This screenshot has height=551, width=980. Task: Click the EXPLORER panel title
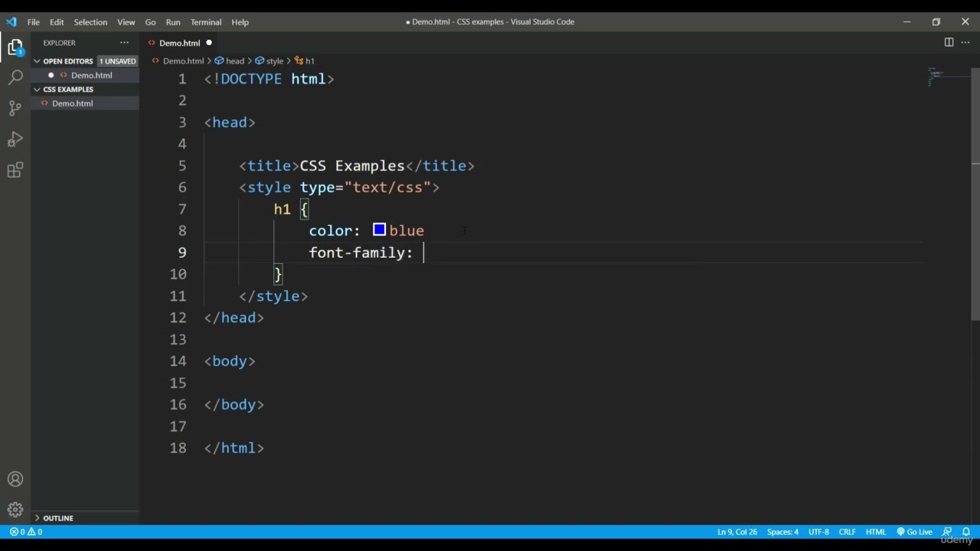click(x=59, y=43)
